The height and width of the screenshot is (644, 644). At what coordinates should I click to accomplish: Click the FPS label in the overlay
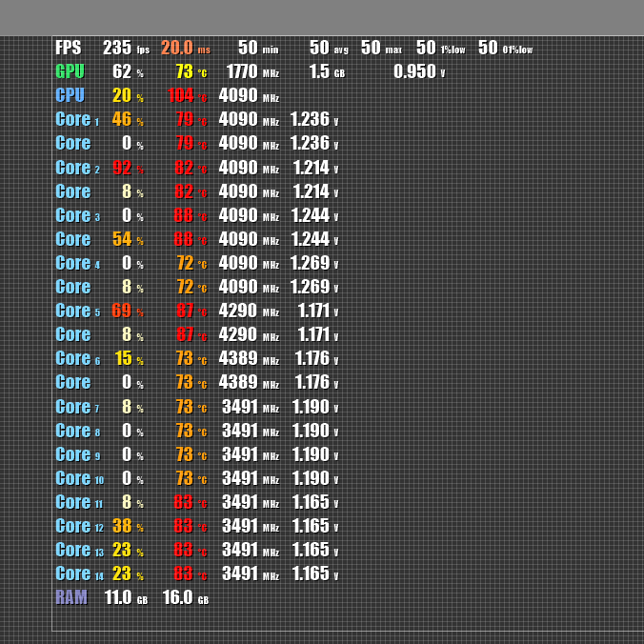pos(68,48)
